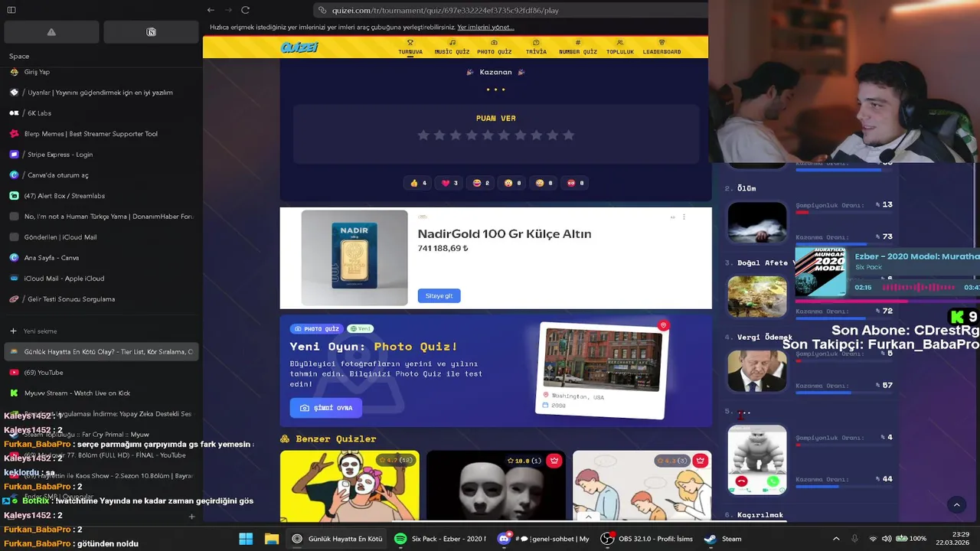The width and height of the screenshot is (980, 551).
Task: Open the 'Gönderilen | iCloud Mail' tab
Action: (101, 237)
